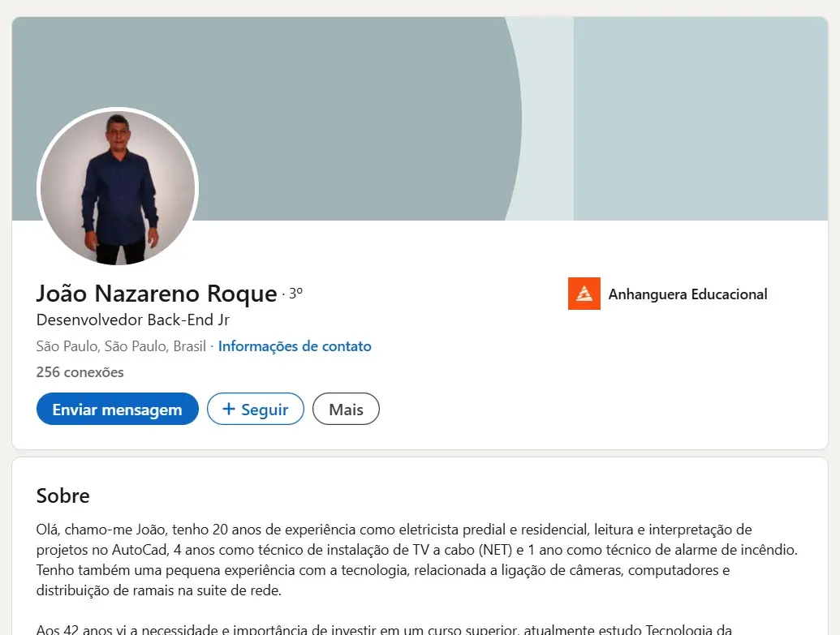Click the São Paulo, Brasil location text

pos(121,345)
